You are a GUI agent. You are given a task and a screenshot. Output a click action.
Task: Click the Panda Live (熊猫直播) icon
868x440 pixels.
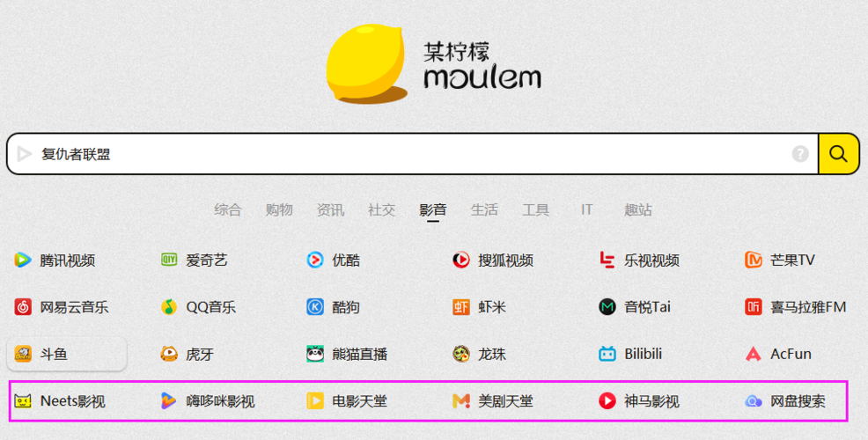[x=315, y=354]
